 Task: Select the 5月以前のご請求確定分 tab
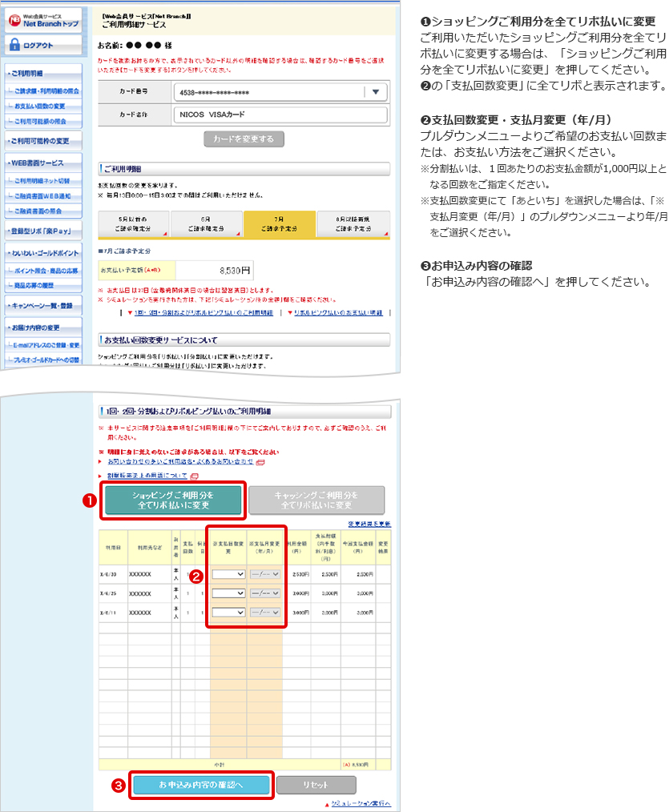point(132,223)
